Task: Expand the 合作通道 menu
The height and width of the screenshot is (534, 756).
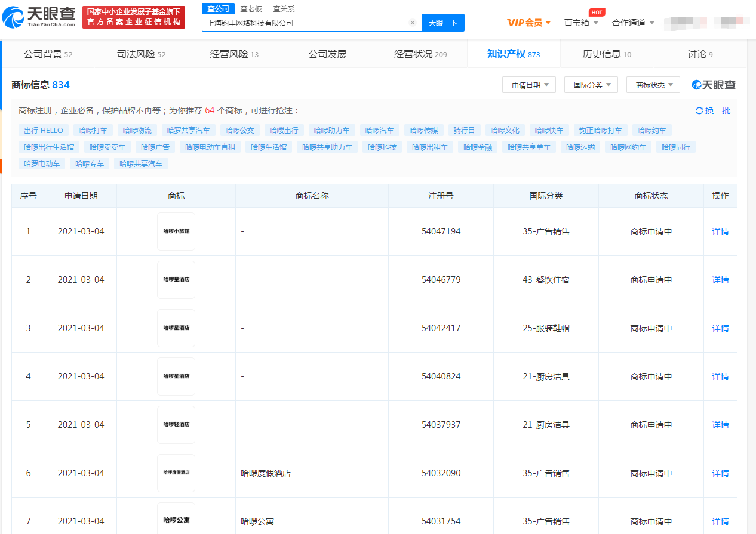Action: click(633, 23)
